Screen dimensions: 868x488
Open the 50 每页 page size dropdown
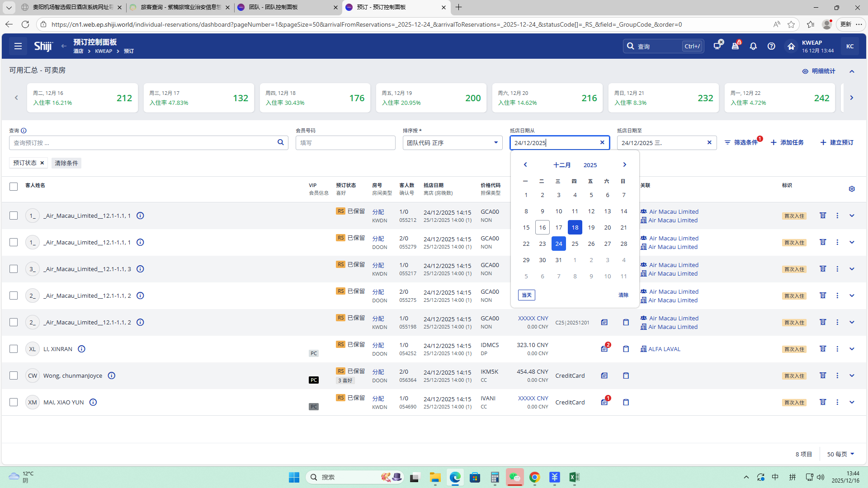click(x=840, y=454)
